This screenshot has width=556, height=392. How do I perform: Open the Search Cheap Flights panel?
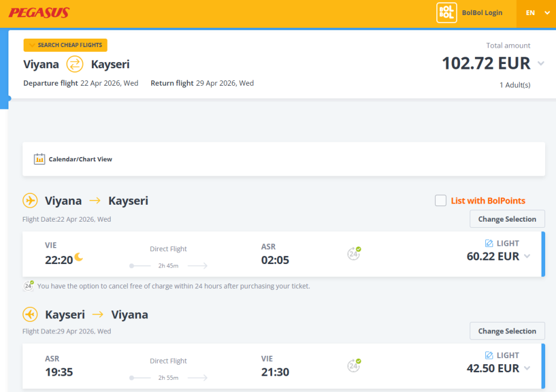(65, 45)
